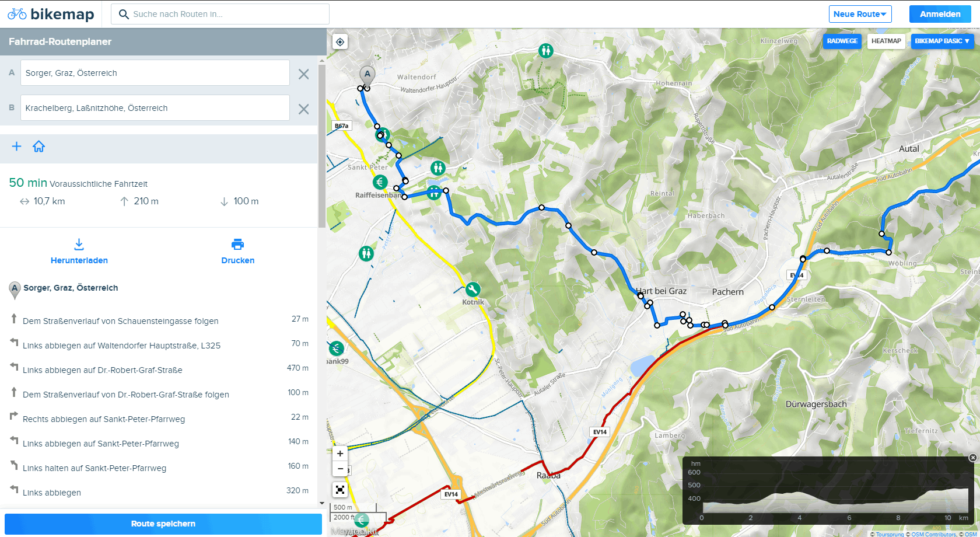Remove start point Sorger, Graz
The width and height of the screenshot is (980, 537).
304,74
